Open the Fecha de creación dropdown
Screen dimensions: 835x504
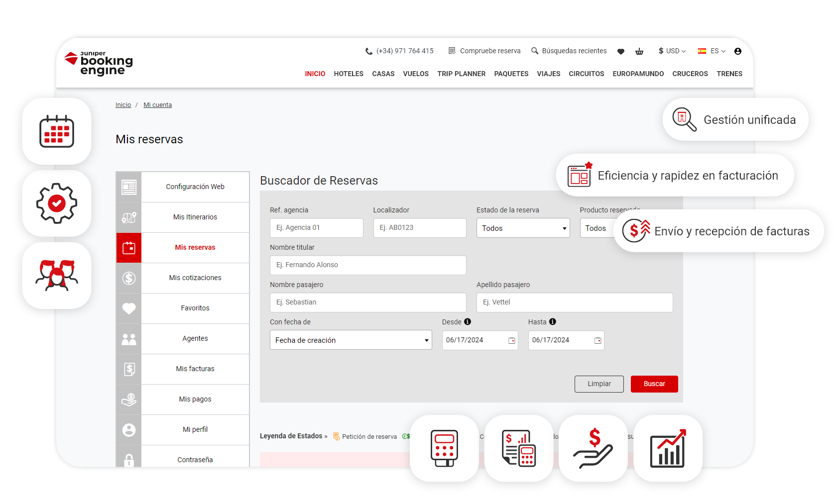[x=351, y=340]
